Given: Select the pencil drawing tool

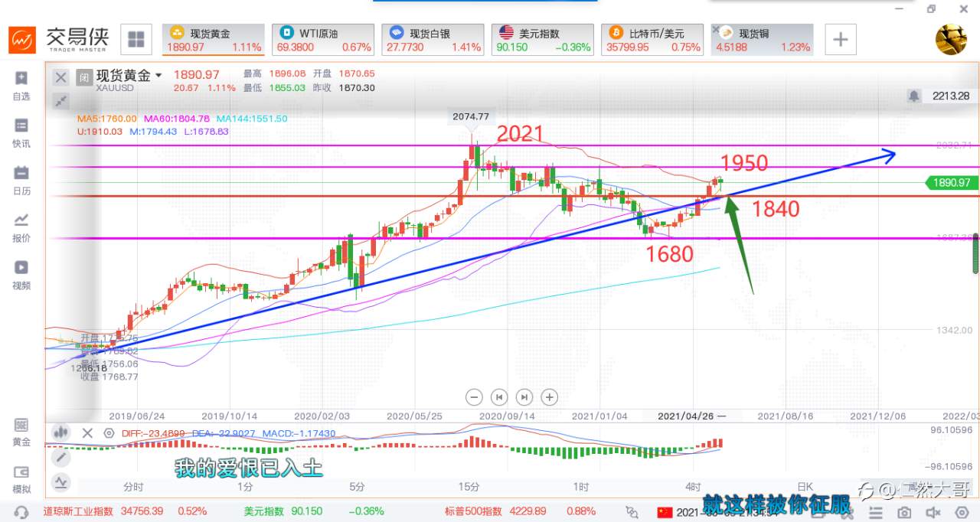Looking at the screenshot, I should tap(60, 457).
